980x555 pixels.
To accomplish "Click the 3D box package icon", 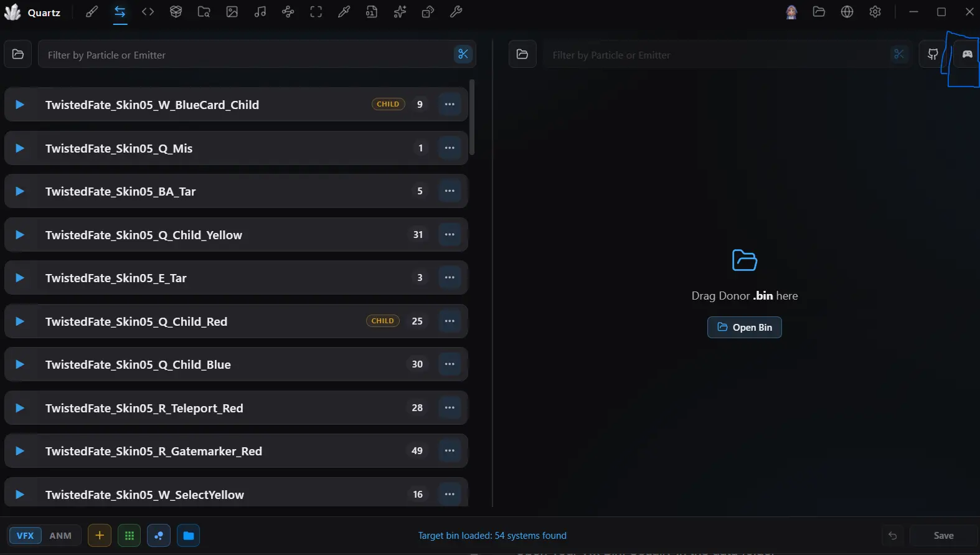I will [x=176, y=12].
